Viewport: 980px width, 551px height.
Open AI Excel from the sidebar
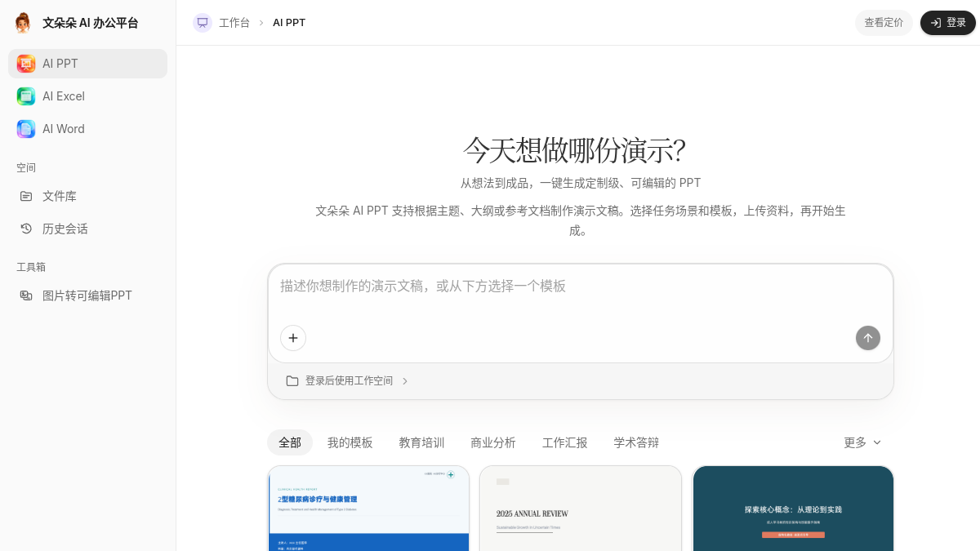pyautogui.click(x=87, y=96)
